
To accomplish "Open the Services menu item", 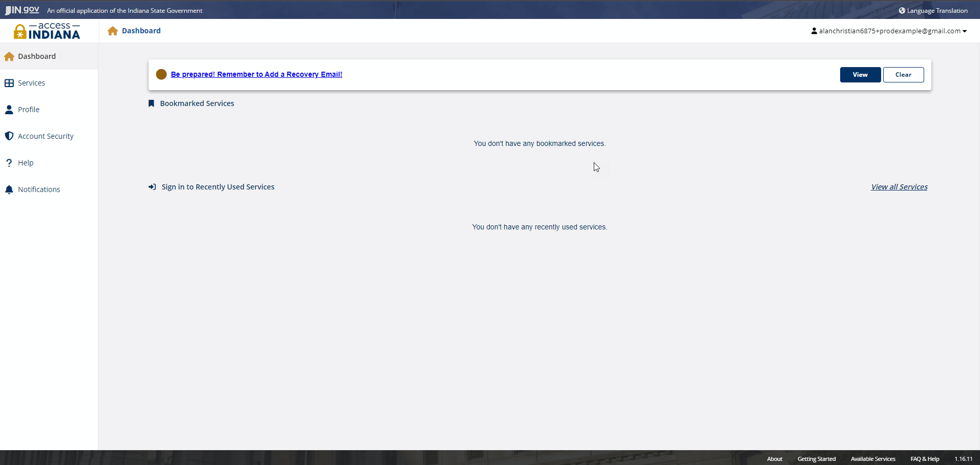I will [31, 83].
